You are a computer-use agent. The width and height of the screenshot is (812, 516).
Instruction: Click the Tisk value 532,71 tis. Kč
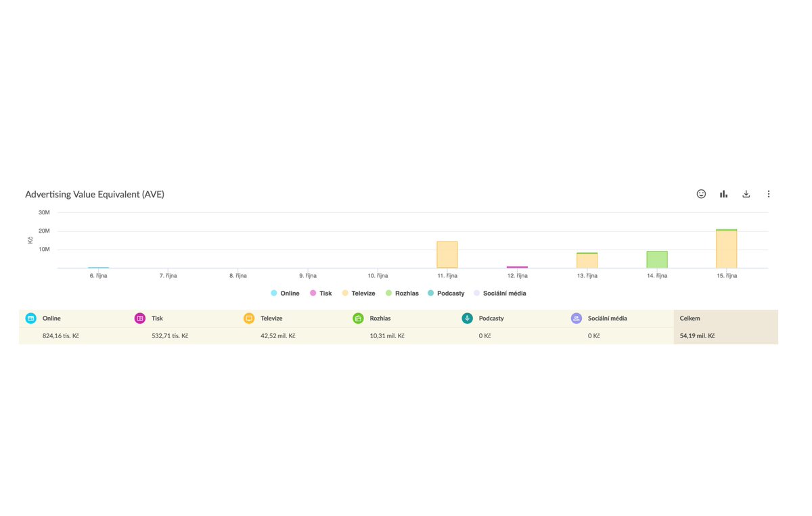click(170, 335)
